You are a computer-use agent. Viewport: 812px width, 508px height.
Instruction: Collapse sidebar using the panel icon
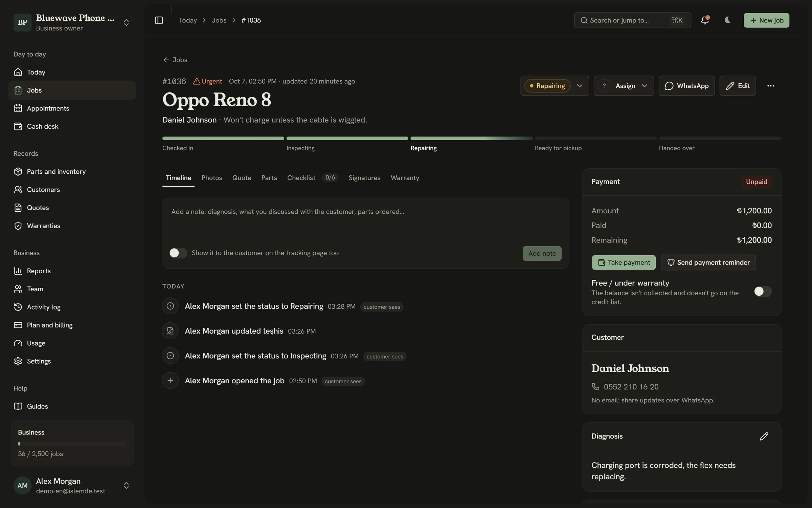pyautogui.click(x=159, y=20)
